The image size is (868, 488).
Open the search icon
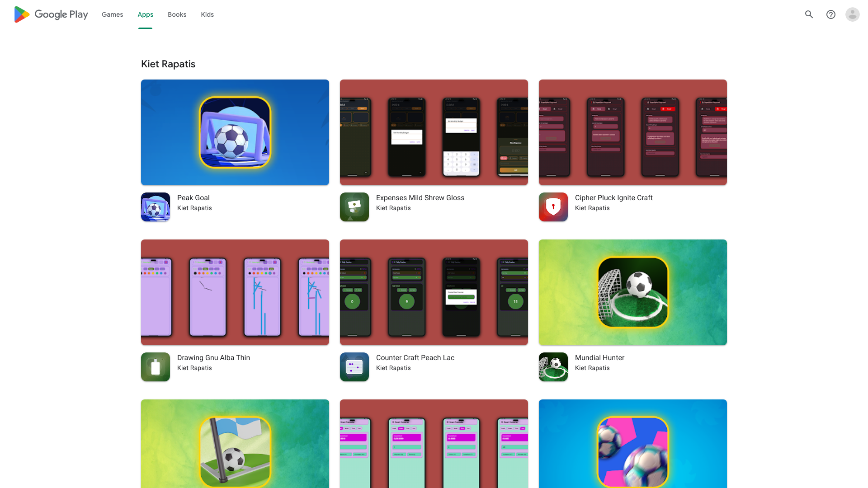[809, 14]
